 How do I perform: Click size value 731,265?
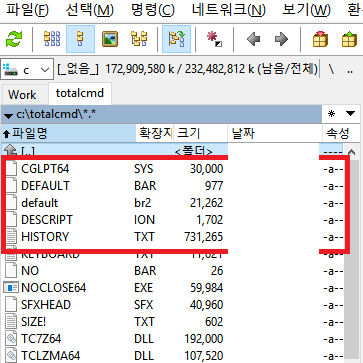(x=203, y=237)
